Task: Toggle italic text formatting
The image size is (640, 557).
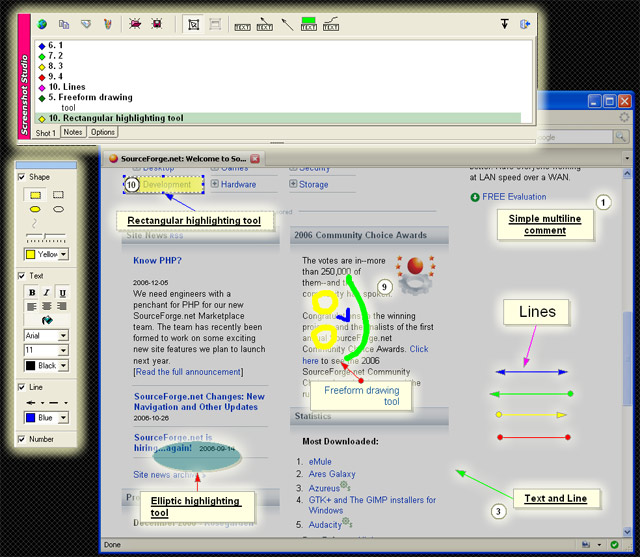Action: pyautogui.click(x=47, y=292)
